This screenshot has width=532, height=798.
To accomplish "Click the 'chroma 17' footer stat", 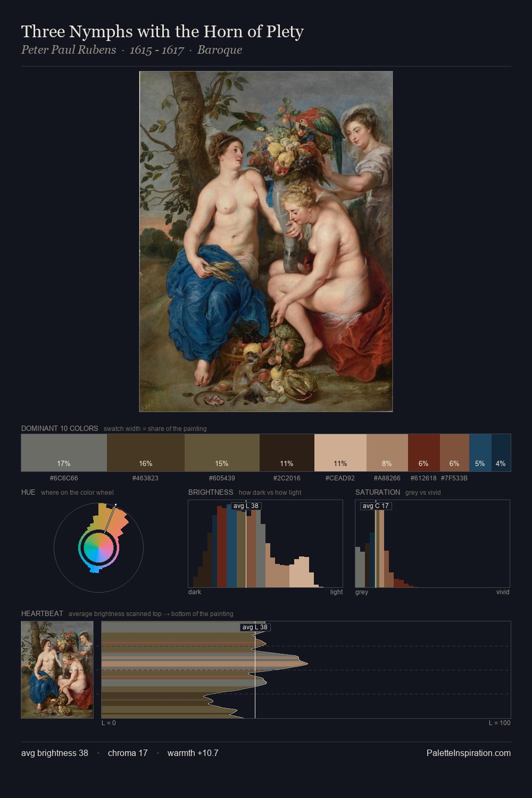I will coord(128,753).
